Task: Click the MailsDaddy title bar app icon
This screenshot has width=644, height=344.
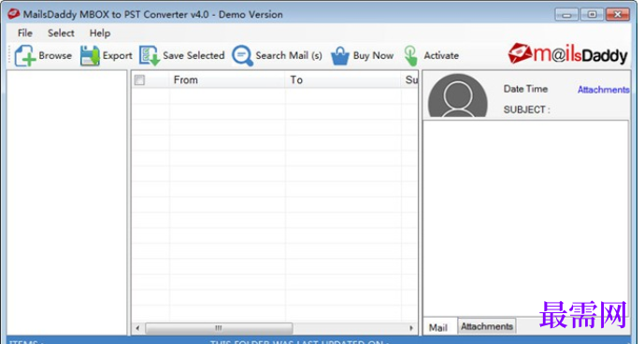Action: pyautogui.click(x=14, y=14)
